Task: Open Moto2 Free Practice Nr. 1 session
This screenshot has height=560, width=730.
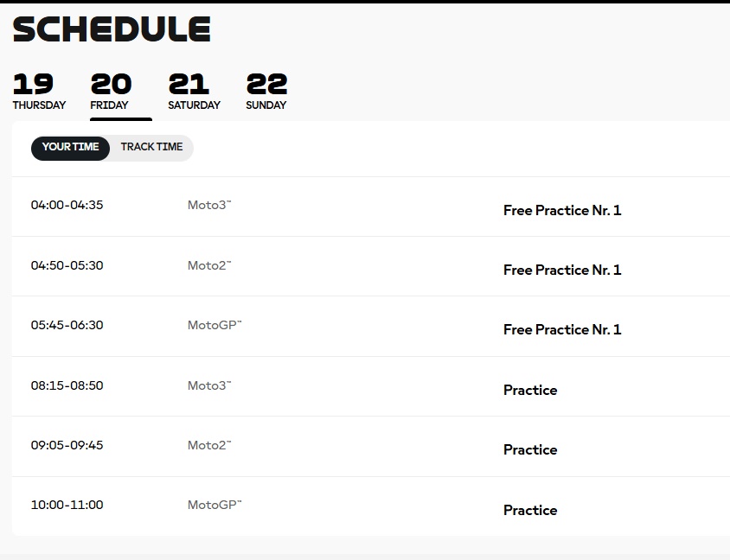Action: 562,270
